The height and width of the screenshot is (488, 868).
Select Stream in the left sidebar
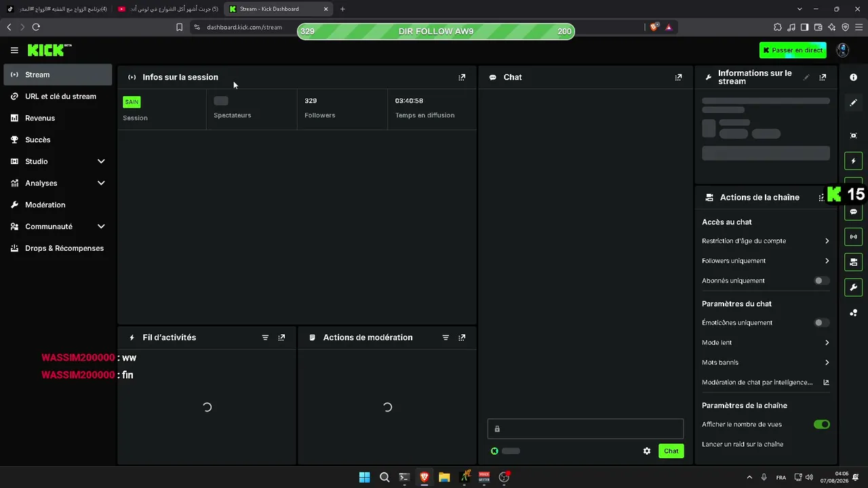coord(58,75)
